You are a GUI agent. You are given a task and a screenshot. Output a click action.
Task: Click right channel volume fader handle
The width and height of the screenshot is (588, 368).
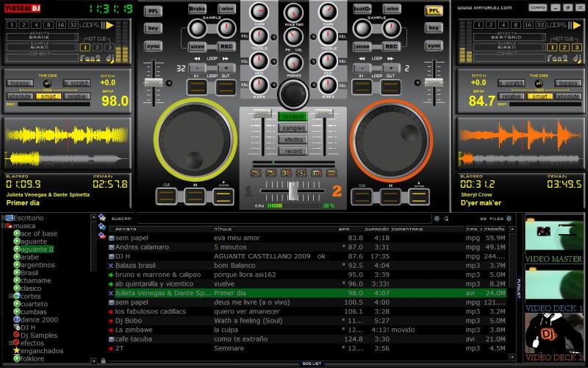coord(323,113)
